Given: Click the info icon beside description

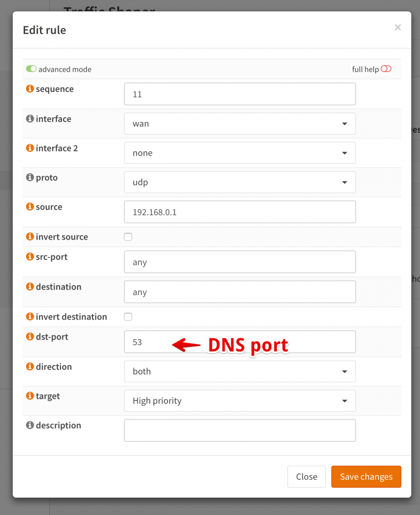Looking at the screenshot, I should pos(30,425).
